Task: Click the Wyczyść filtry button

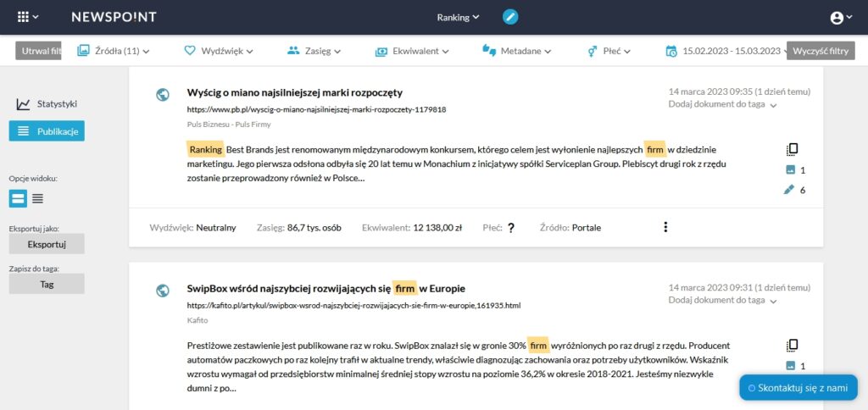Action: coord(821,51)
